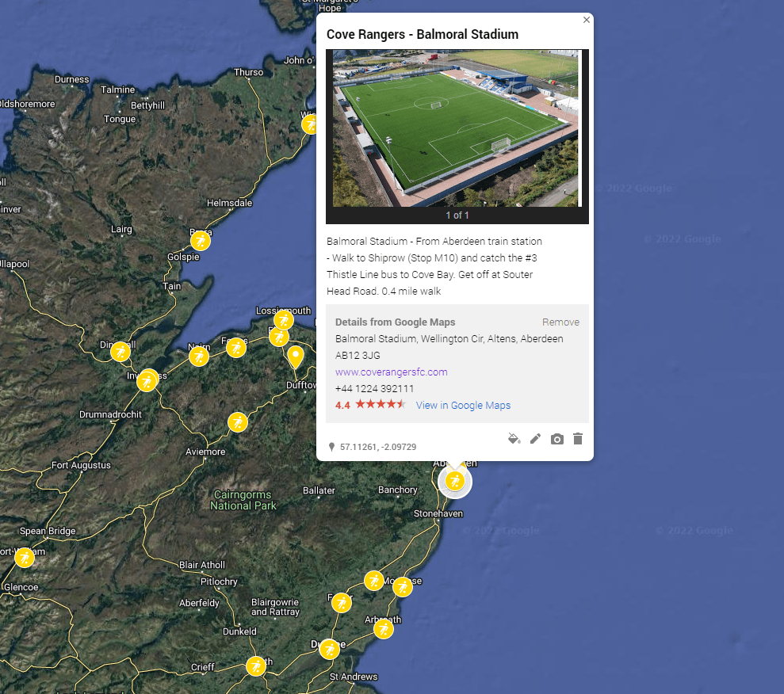Select the stadium marker near Inverness
The height and width of the screenshot is (694, 784).
click(x=147, y=381)
